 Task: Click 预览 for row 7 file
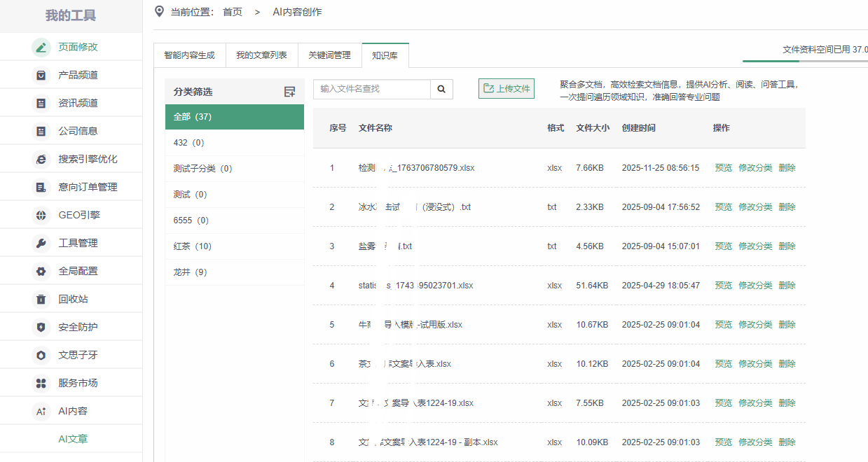point(723,403)
